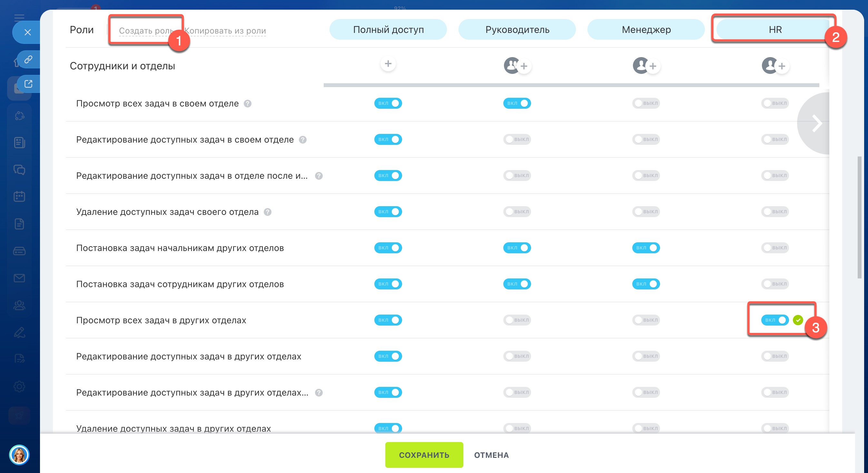Click the Копировать из роли link

[225, 31]
